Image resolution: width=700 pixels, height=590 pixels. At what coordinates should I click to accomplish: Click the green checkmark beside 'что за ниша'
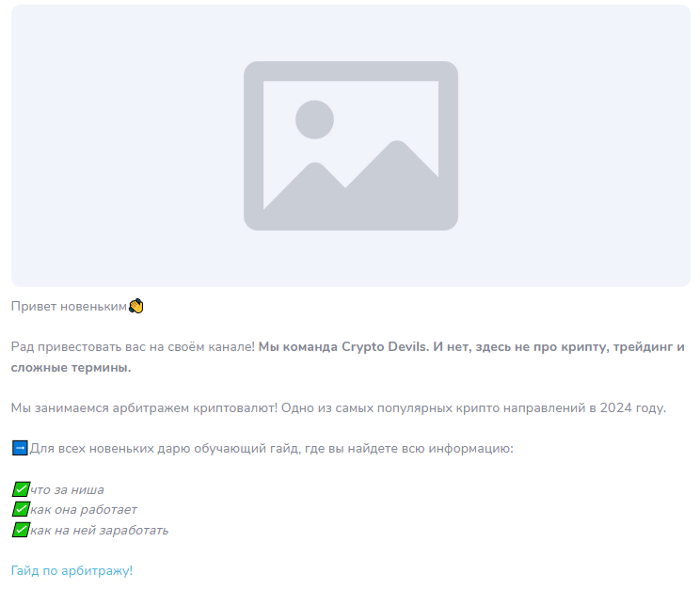[x=21, y=489]
